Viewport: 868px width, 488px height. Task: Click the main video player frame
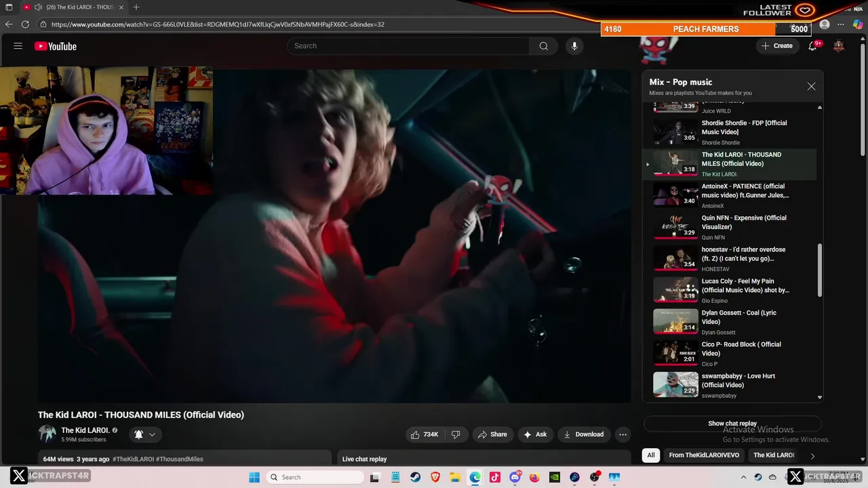tap(334, 235)
